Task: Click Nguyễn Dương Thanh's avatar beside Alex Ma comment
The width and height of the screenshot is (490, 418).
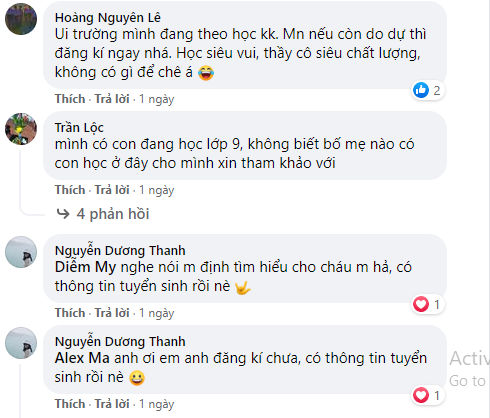Action: (21, 343)
